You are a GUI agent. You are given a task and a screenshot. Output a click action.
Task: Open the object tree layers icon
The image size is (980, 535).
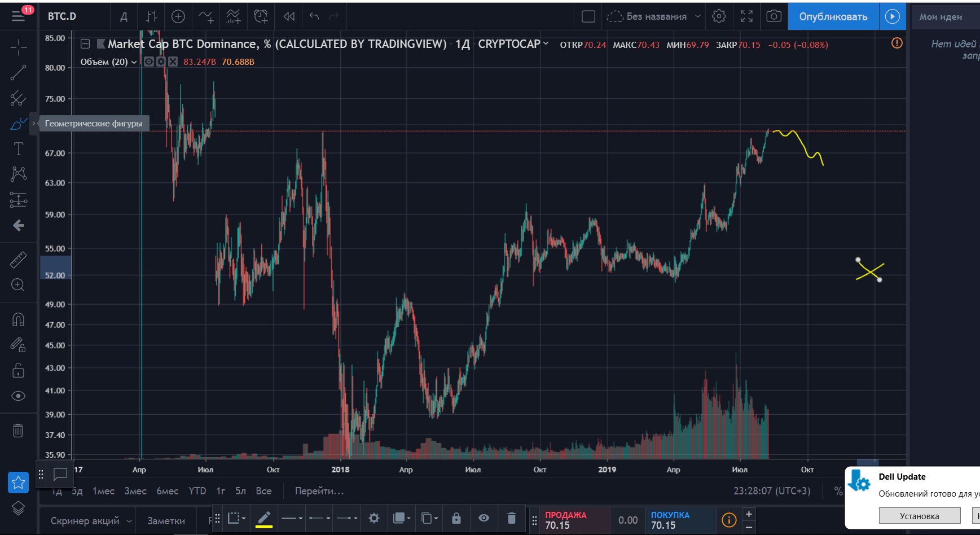pos(18,508)
